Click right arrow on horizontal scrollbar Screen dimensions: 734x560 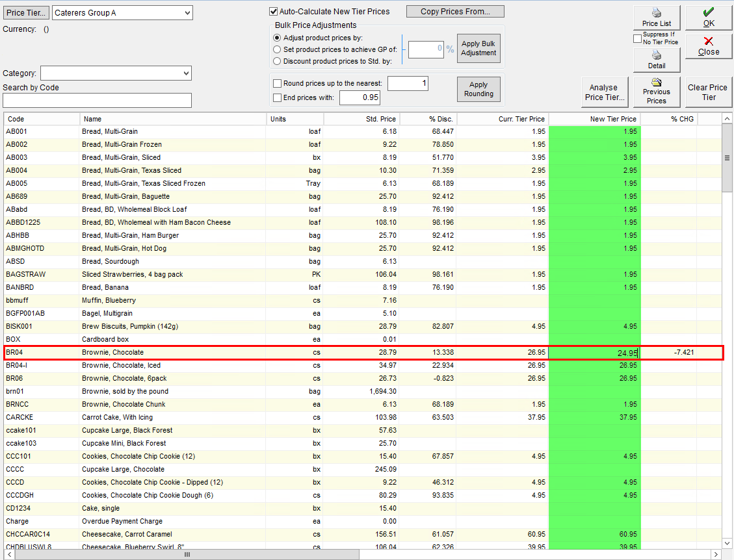coord(716,554)
